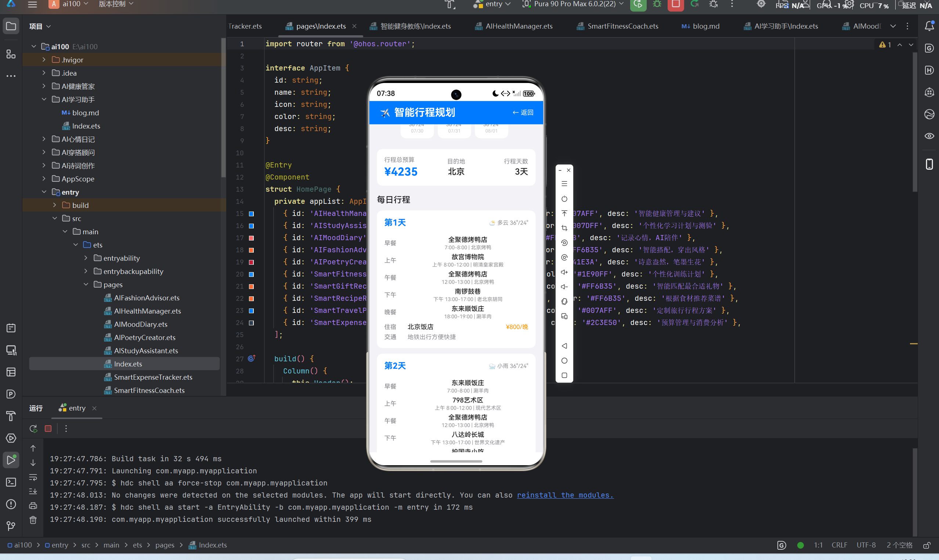Click the override gutter icon on line 27
Viewport: 939px width, 560px height.
[252, 358]
